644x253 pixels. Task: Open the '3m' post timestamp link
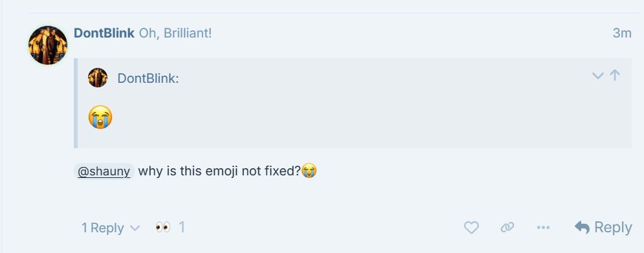click(x=622, y=33)
